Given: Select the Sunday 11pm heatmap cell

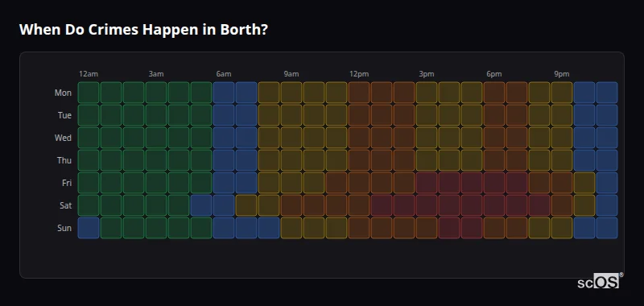Looking at the screenshot, I should [x=607, y=228].
